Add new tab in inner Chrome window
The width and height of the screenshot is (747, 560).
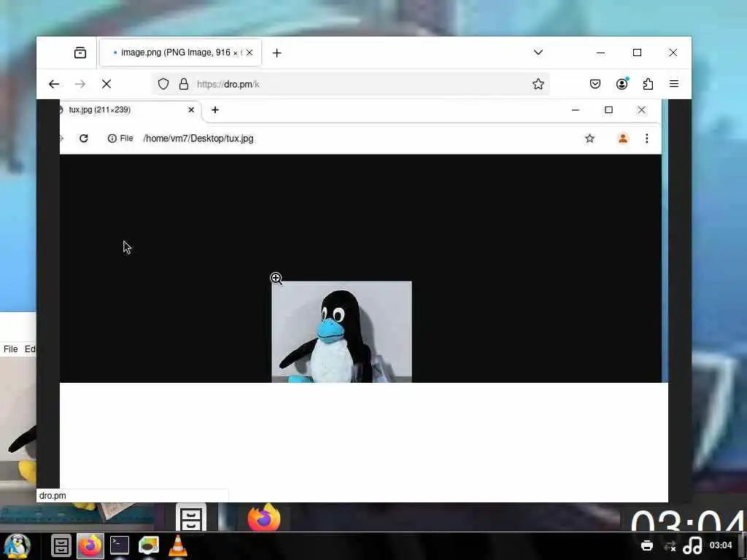pyautogui.click(x=215, y=110)
